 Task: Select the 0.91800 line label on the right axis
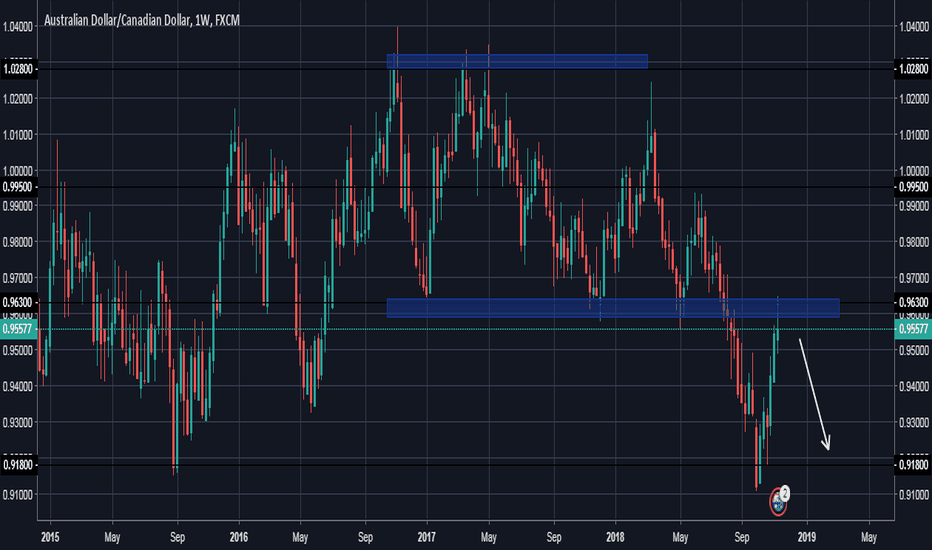point(913,465)
